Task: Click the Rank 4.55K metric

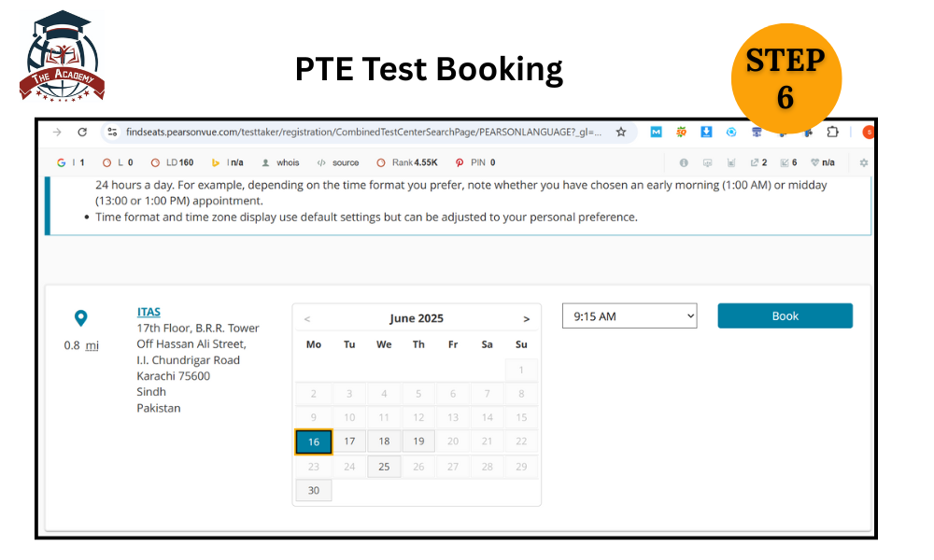Action: [407, 162]
